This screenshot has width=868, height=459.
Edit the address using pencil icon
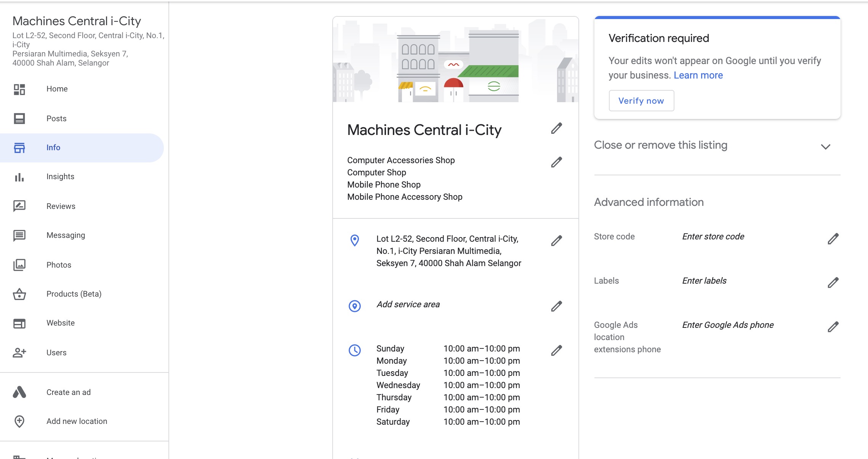click(557, 241)
